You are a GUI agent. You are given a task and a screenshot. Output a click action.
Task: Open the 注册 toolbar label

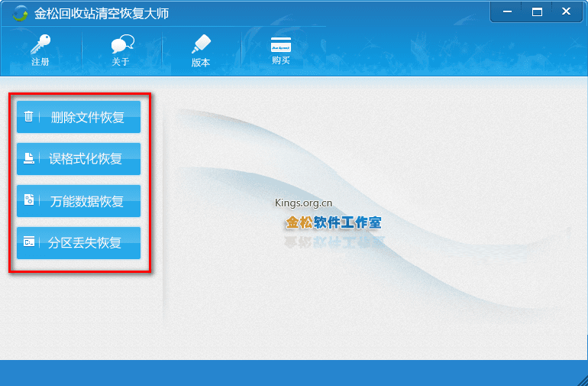(40, 62)
